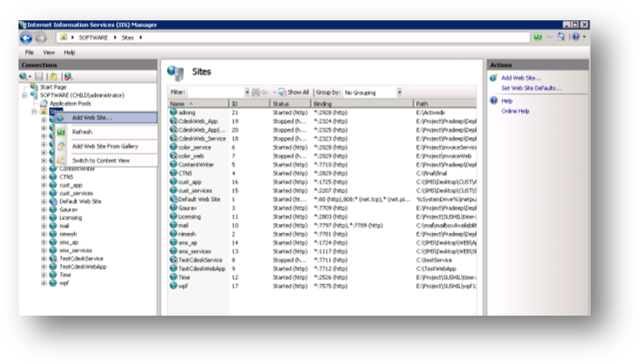Collapse the Sites tree node
This screenshot has height=364, width=639.
pos(34,112)
